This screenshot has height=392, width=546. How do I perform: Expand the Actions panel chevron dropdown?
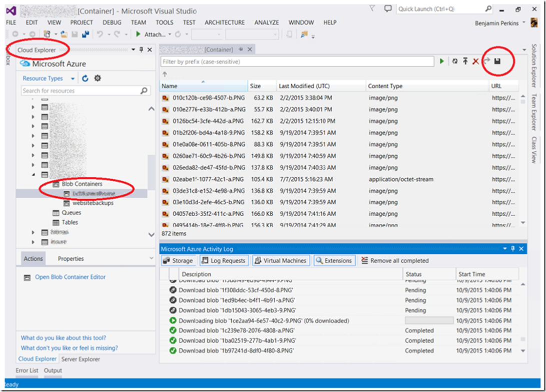point(152,258)
